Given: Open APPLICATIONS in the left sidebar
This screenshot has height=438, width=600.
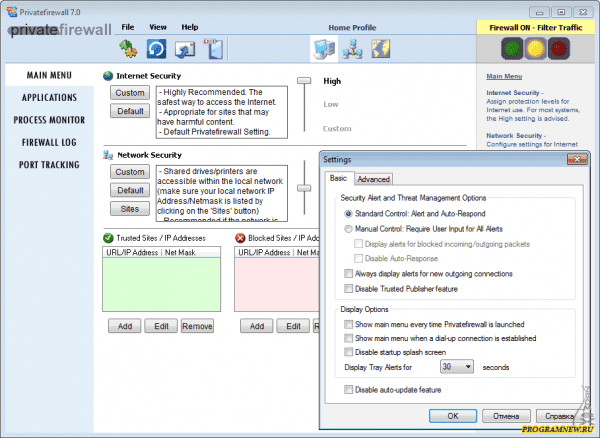Looking at the screenshot, I should pyautogui.click(x=49, y=98).
